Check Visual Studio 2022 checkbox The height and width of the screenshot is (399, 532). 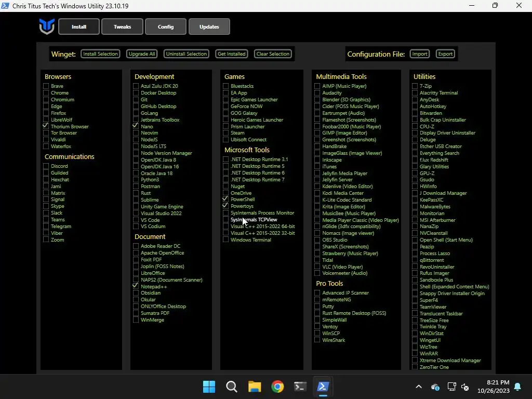point(136,213)
